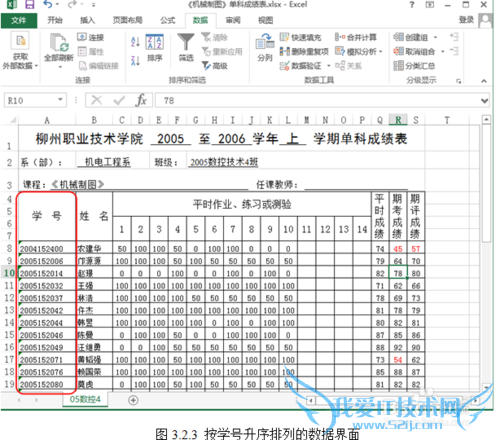Click the Sign in (登录) link
The height and width of the screenshot is (440, 500).
point(466,20)
